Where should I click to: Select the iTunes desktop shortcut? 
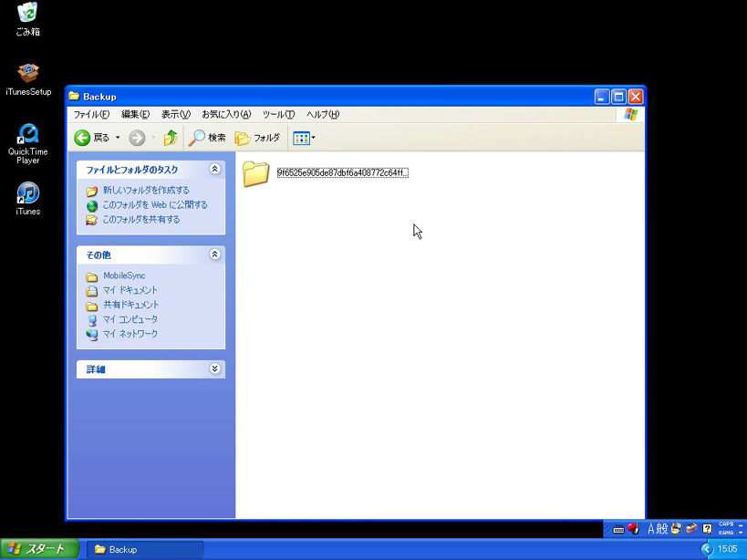27,198
